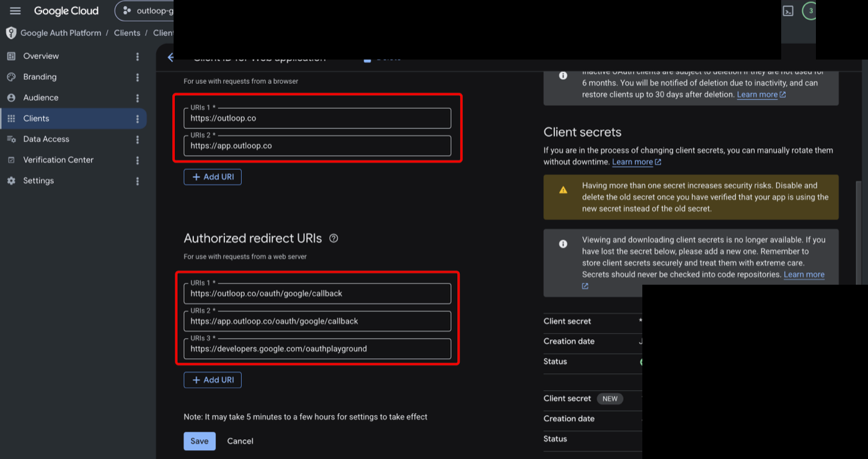This screenshot has height=459, width=868.
Task: Go to Audience page
Action: point(41,97)
